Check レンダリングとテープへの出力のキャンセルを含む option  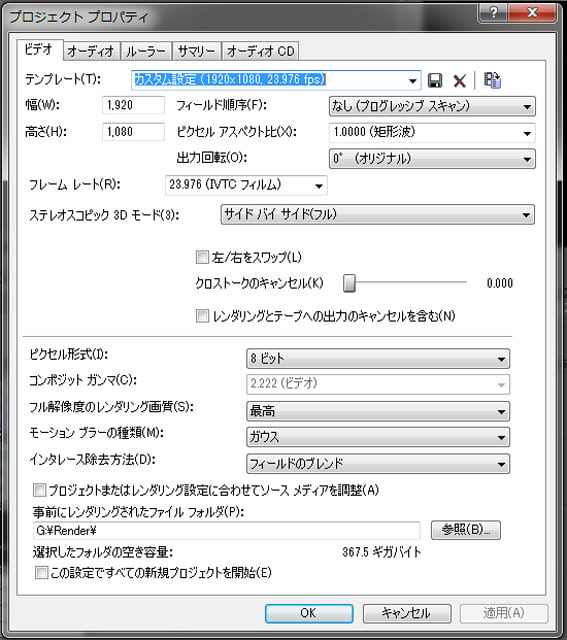point(202,316)
